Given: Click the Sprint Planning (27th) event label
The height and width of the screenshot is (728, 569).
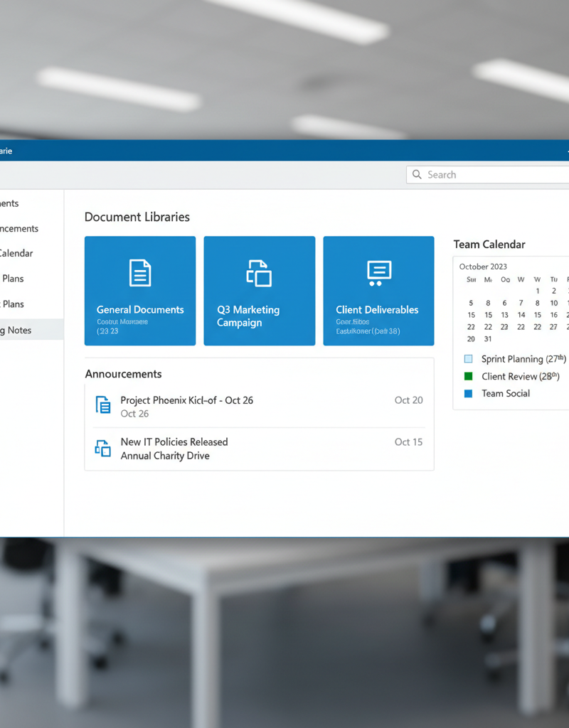Looking at the screenshot, I should tap(524, 359).
